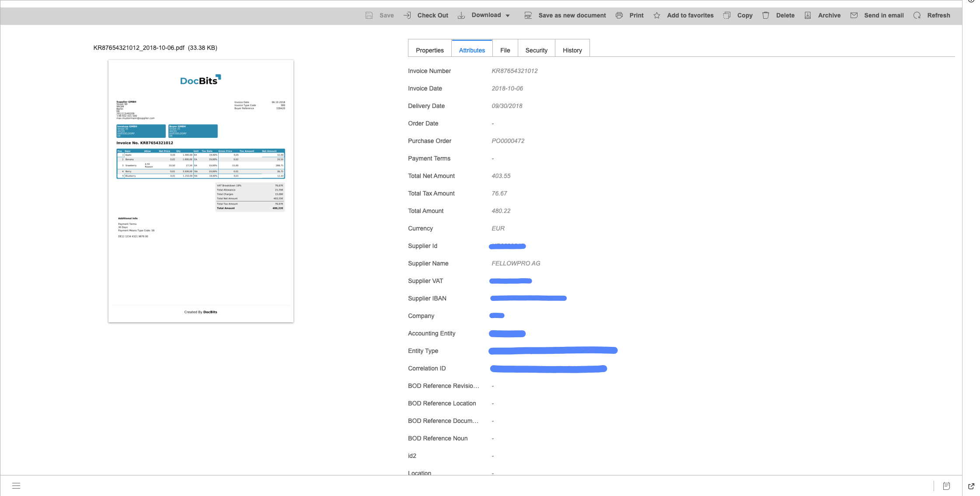980x496 pixels.
Task: Click Purchase Order value PO0000472
Action: 508,141
